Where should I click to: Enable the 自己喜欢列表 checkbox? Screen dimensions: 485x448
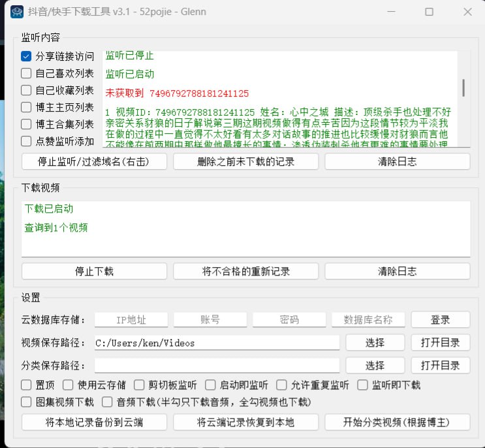pos(27,73)
